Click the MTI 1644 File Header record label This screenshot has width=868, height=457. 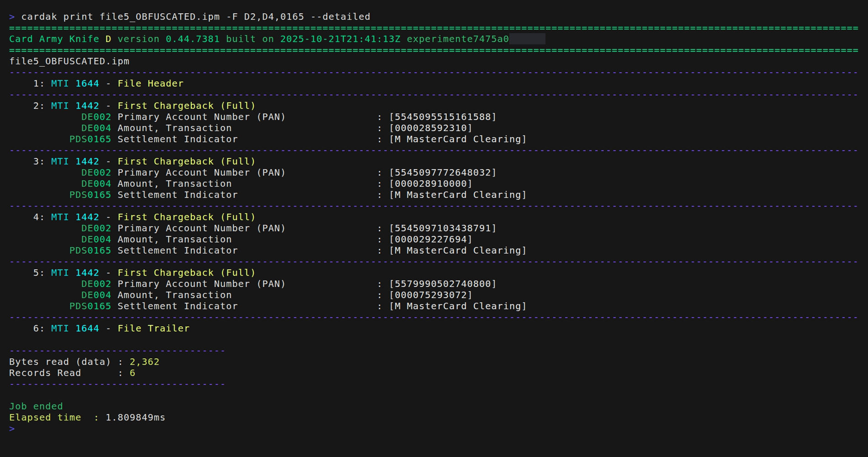point(116,83)
